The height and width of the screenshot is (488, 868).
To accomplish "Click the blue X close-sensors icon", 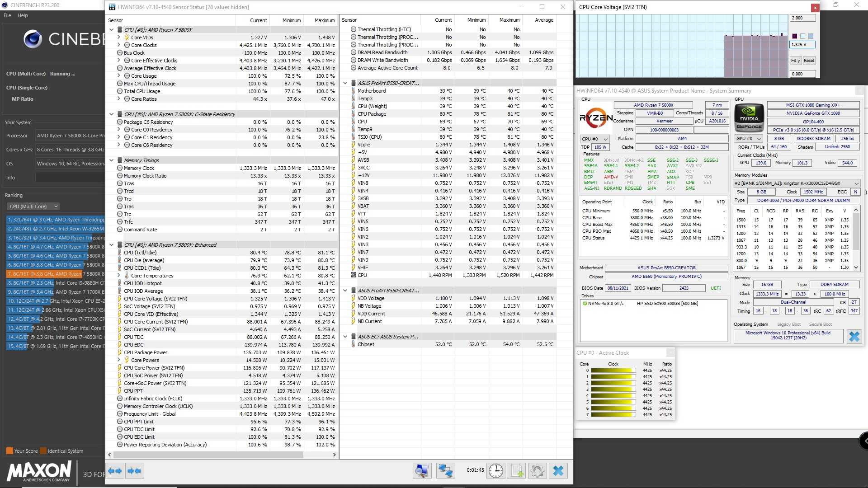I will 558,471.
